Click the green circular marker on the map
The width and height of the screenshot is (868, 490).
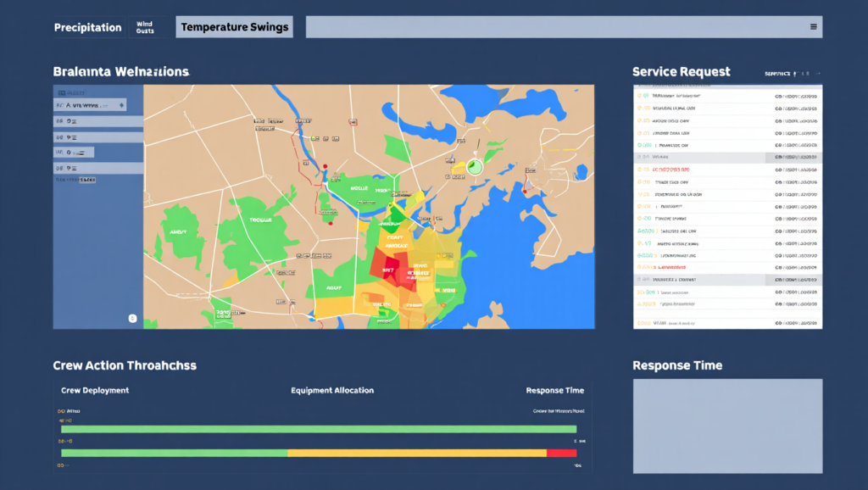[474, 167]
